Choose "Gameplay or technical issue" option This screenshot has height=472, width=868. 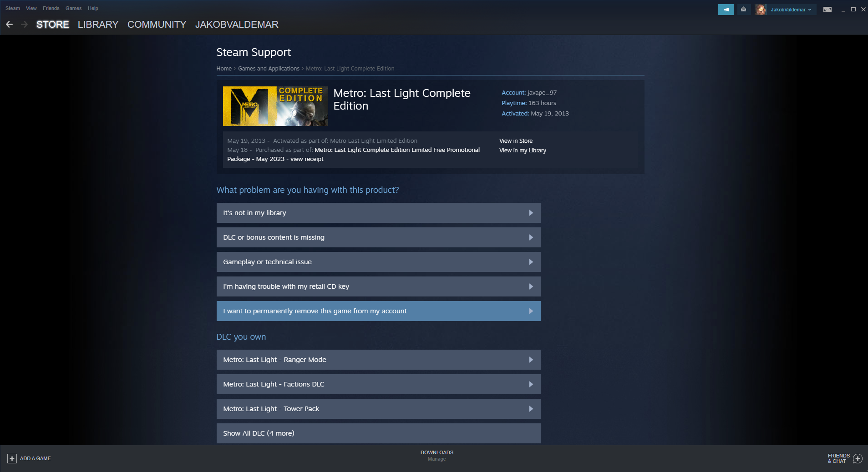click(x=379, y=262)
